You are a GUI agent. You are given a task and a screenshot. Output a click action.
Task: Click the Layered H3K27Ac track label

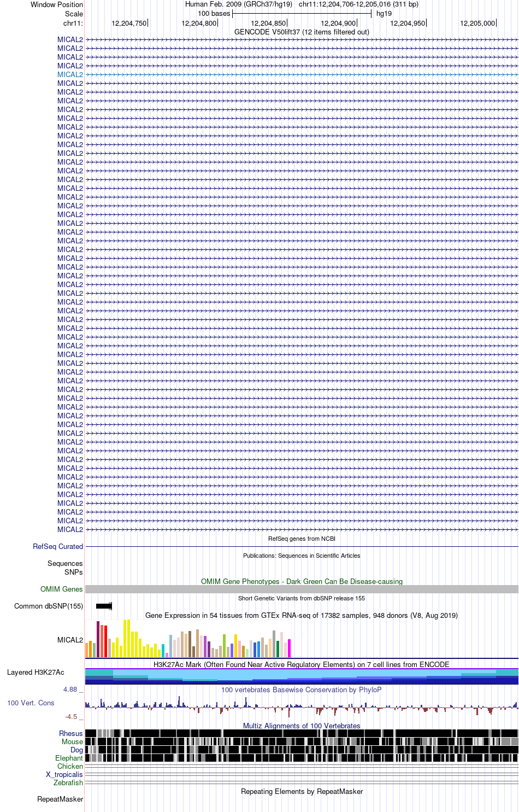(x=36, y=672)
